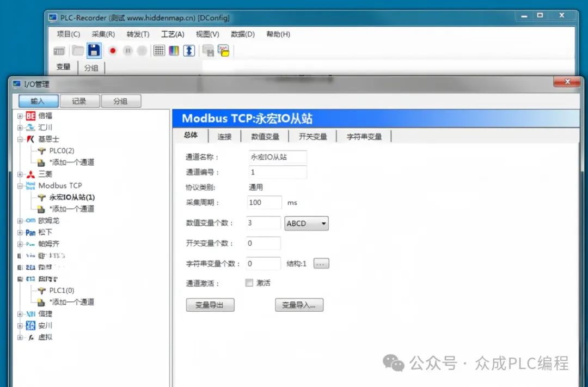Open the 工艺(A) menu
Image resolution: width=588 pixels, height=387 pixels.
[173, 34]
